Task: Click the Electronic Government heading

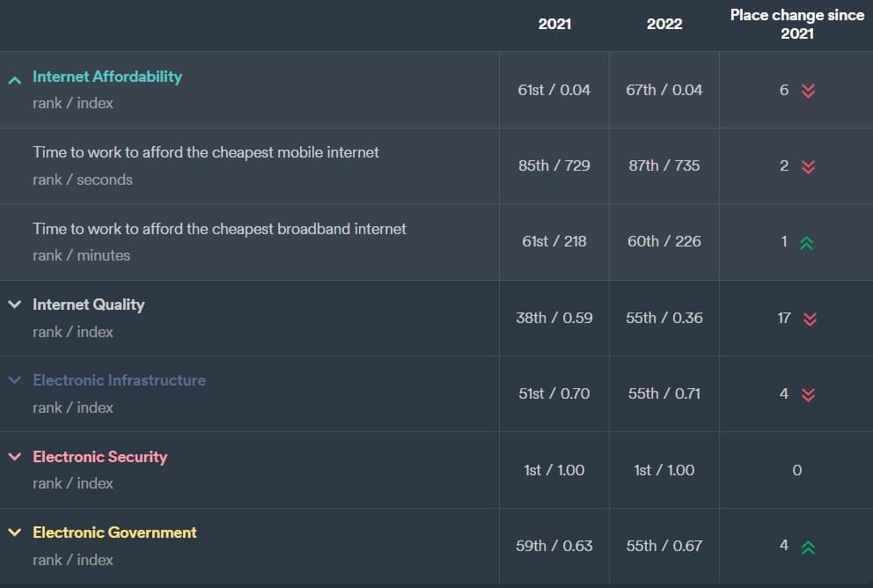Action: pos(114,533)
